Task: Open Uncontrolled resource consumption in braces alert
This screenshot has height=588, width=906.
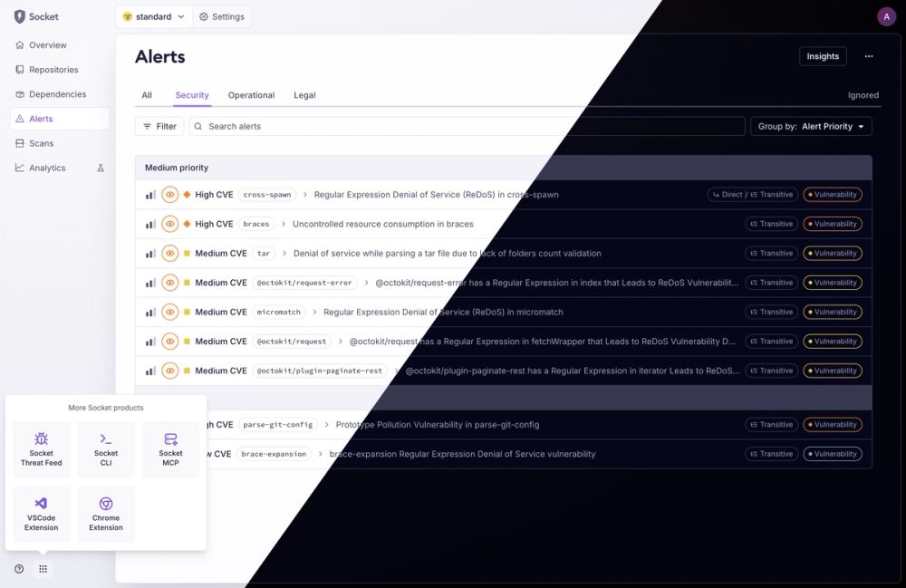Action: (x=383, y=224)
